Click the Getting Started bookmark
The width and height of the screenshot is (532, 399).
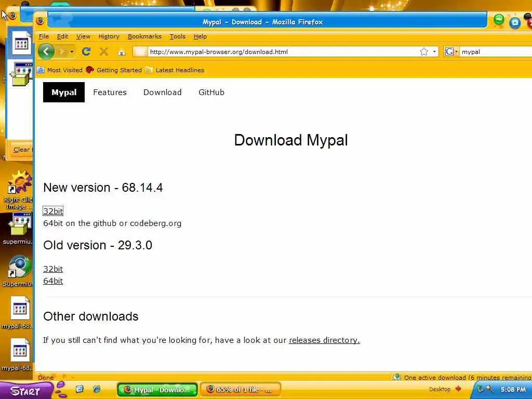click(114, 70)
